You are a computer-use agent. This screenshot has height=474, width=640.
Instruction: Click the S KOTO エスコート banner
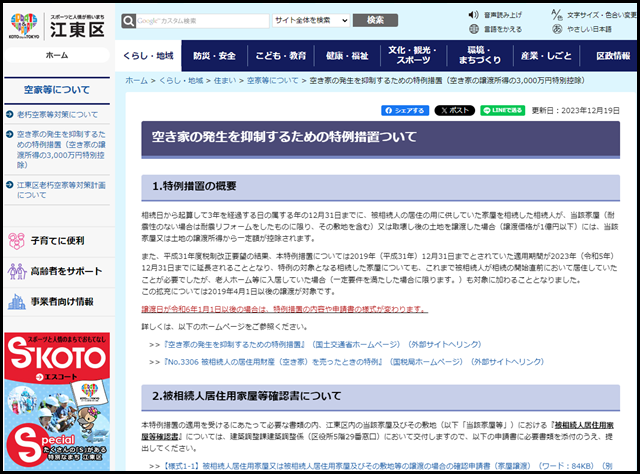point(57,401)
